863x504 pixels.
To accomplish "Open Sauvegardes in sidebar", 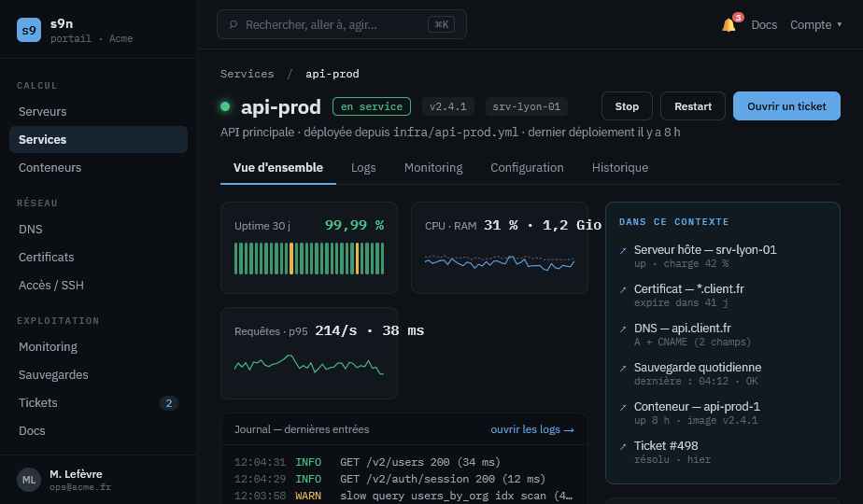I will tap(98, 375).
